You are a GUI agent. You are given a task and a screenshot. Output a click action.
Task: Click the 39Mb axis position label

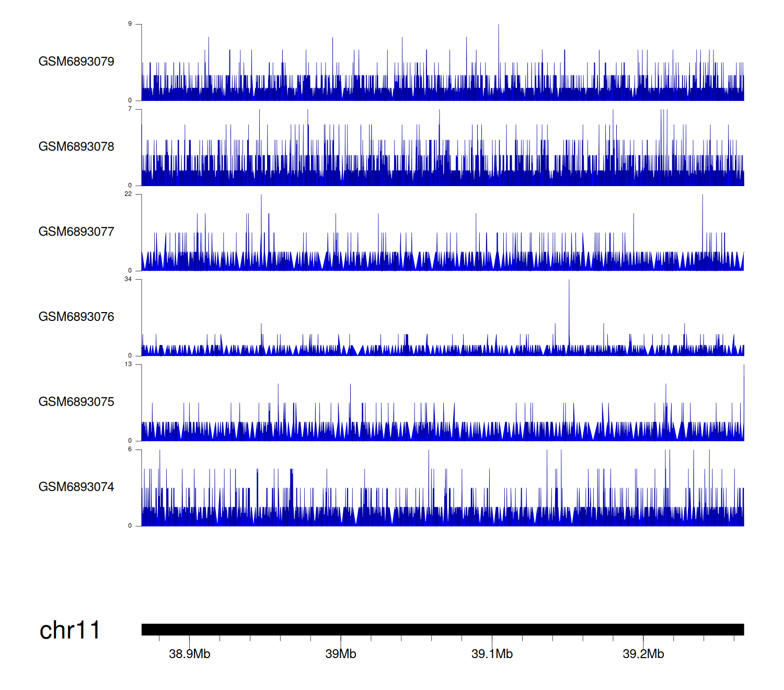[x=341, y=654]
